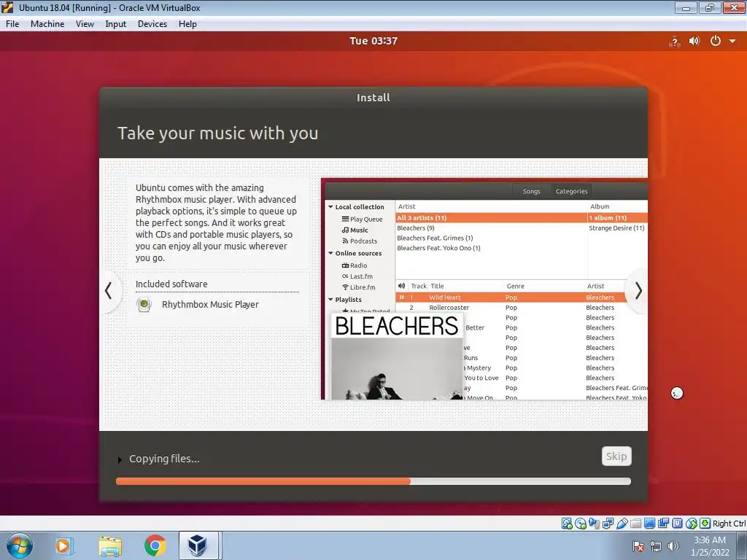Viewport: 747px width, 560px height.
Task: Click the installation progress bar
Action: click(x=373, y=481)
